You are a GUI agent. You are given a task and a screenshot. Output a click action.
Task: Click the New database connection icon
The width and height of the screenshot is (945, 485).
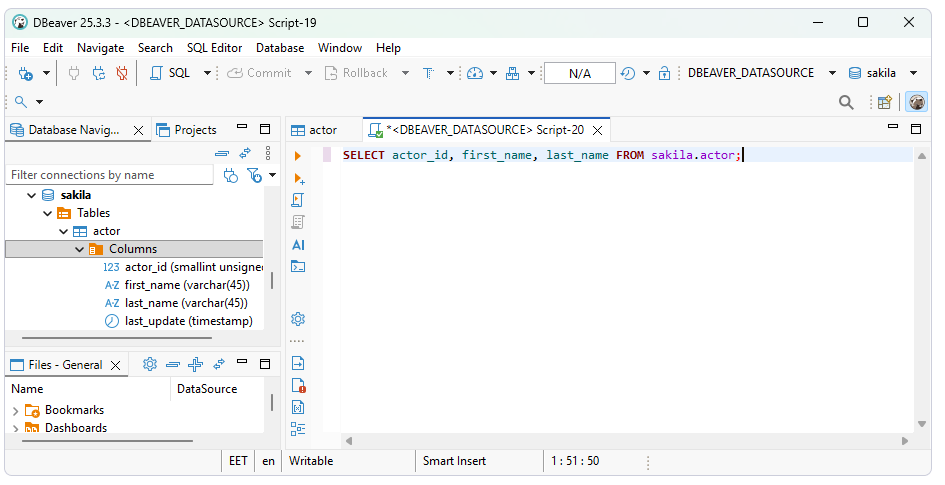tap(25, 74)
